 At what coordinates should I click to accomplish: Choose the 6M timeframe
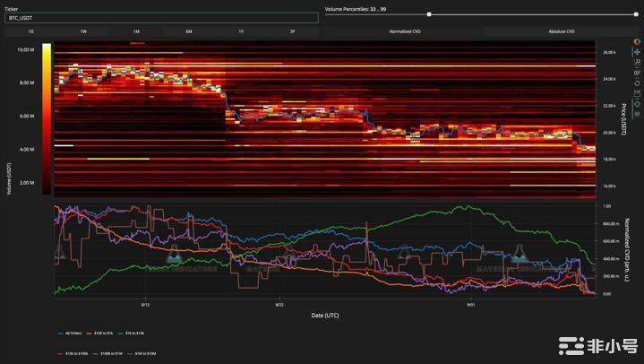[188, 31]
